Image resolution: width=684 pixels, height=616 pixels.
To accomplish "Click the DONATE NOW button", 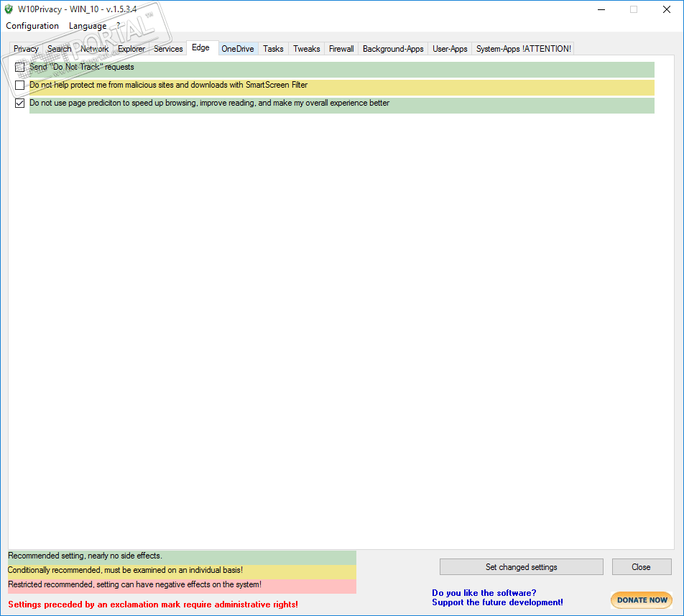I will pos(642,600).
